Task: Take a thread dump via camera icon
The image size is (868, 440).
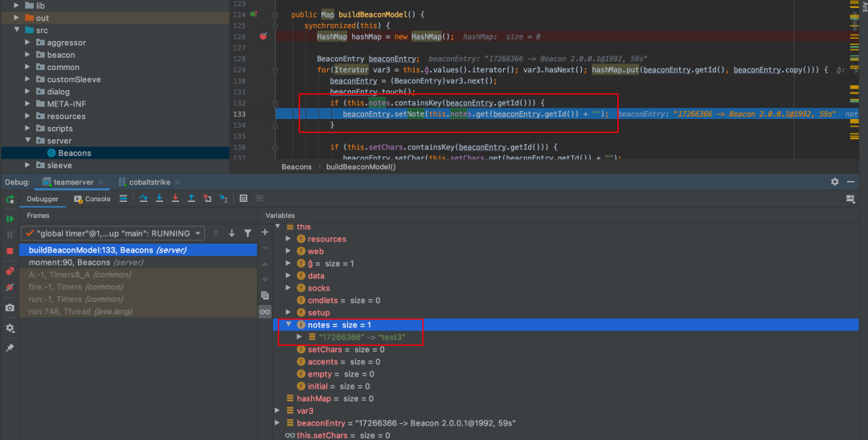Action: coord(10,307)
